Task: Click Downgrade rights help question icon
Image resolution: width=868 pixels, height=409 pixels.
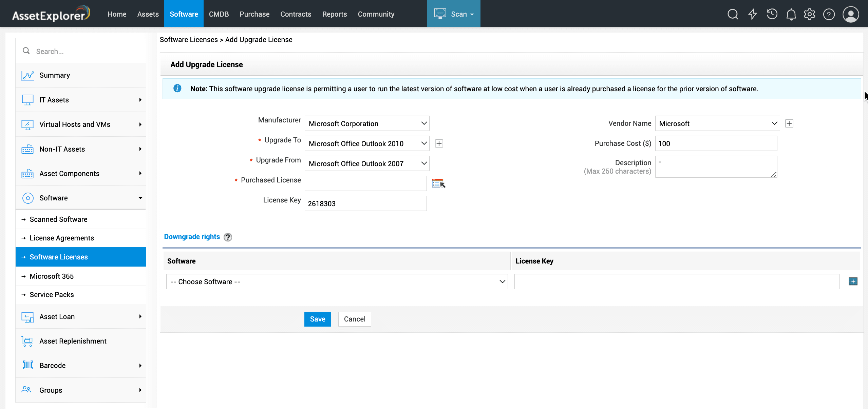Action: pos(228,237)
